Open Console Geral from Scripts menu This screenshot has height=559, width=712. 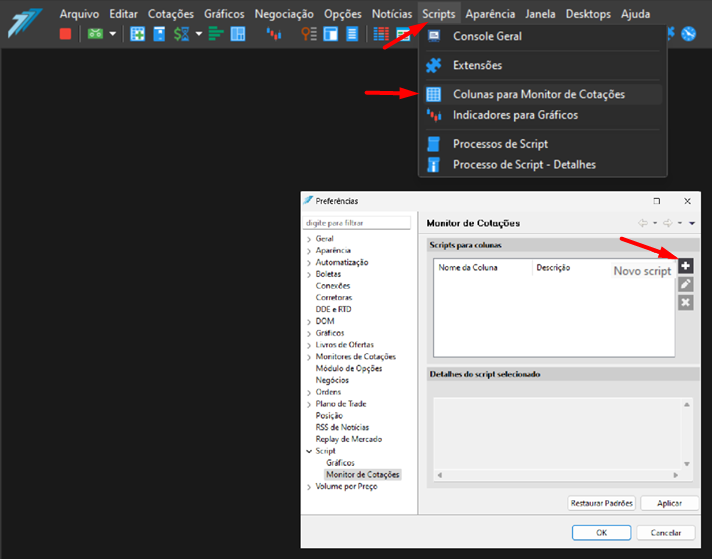click(487, 36)
